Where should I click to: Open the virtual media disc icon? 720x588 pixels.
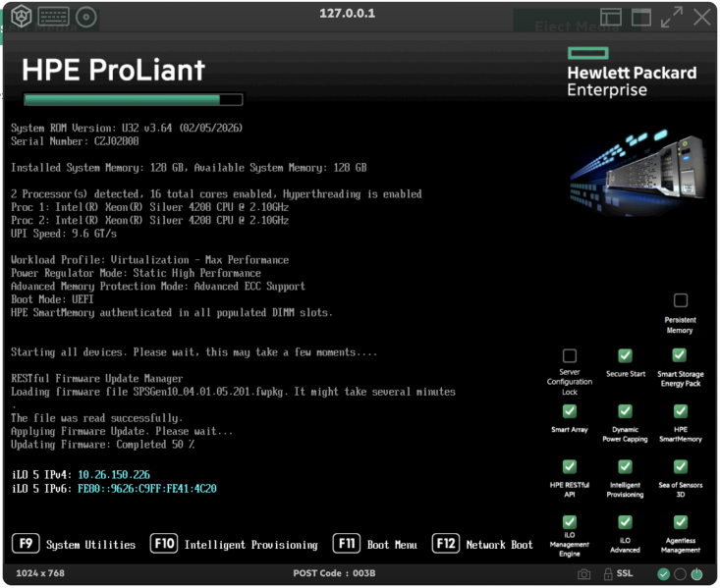point(86,17)
